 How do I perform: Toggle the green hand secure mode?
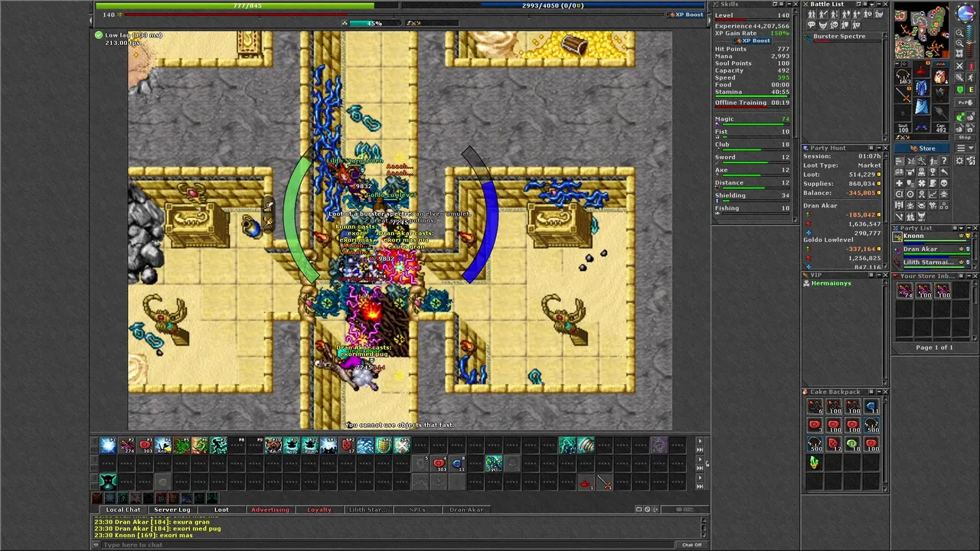click(960, 116)
